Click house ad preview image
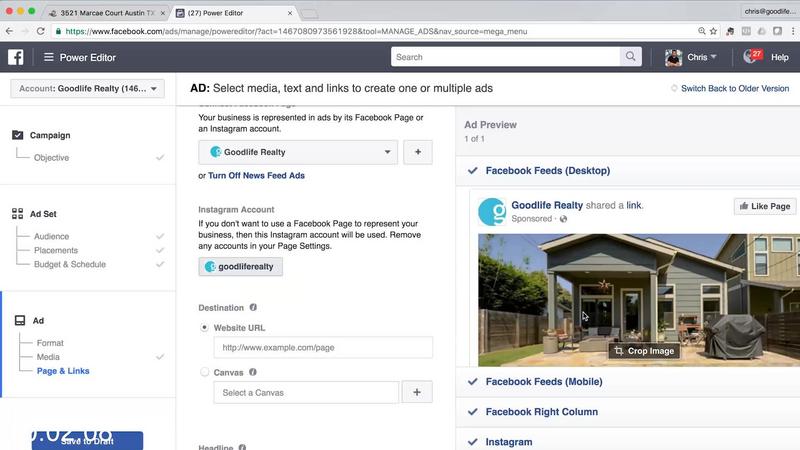Viewport: 800px width, 450px height. click(x=639, y=300)
